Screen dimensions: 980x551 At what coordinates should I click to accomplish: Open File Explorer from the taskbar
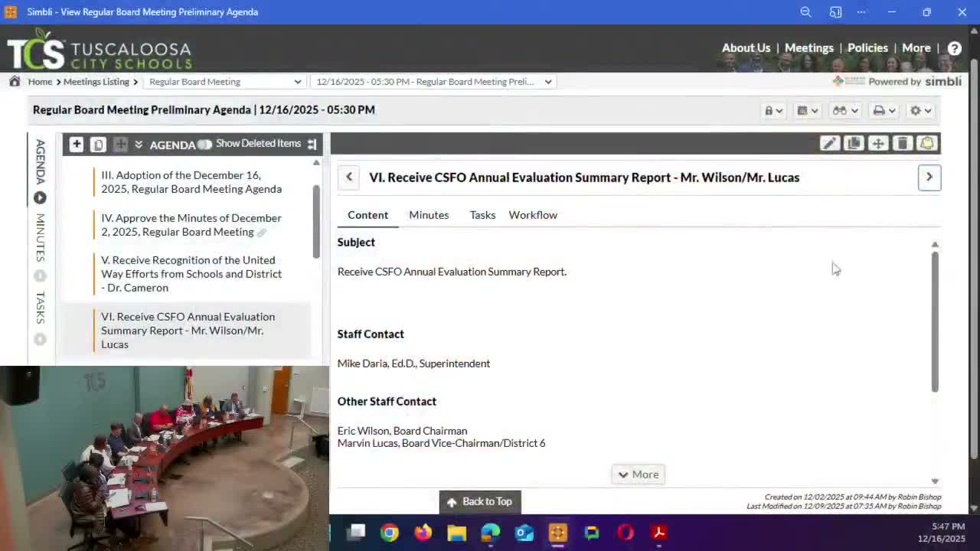pyautogui.click(x=457, y=533)
